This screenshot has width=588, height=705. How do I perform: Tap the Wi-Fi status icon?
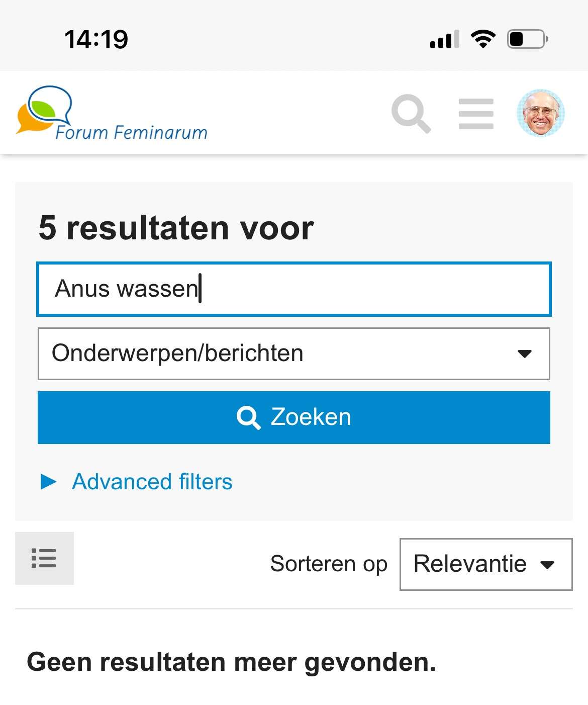click(483, 39)
